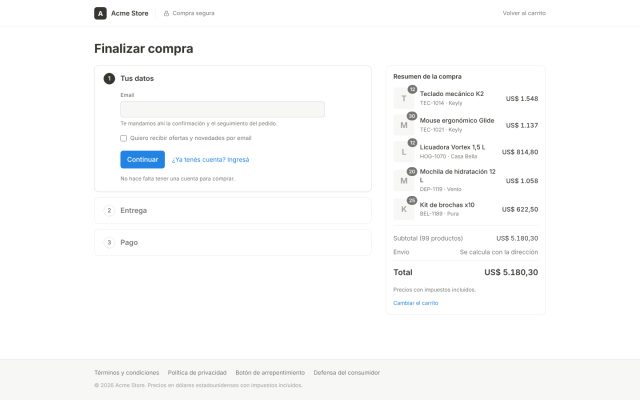Click the step 3 circle for Pago
Screen dimensions: 640x400
[x=109, y=242]
